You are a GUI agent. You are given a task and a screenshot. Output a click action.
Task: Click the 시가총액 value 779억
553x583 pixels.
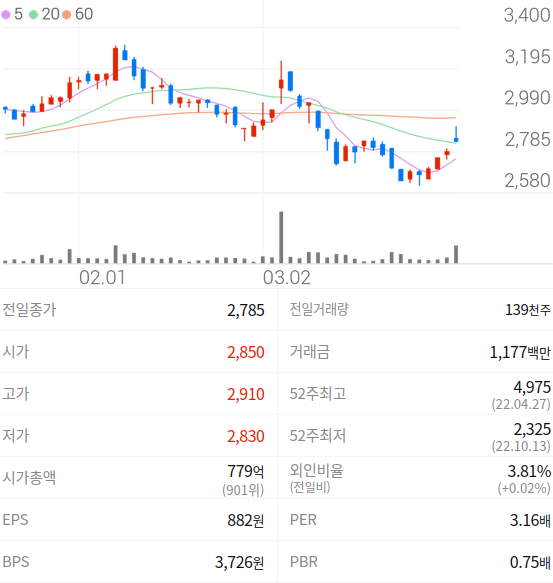(246, 471)
